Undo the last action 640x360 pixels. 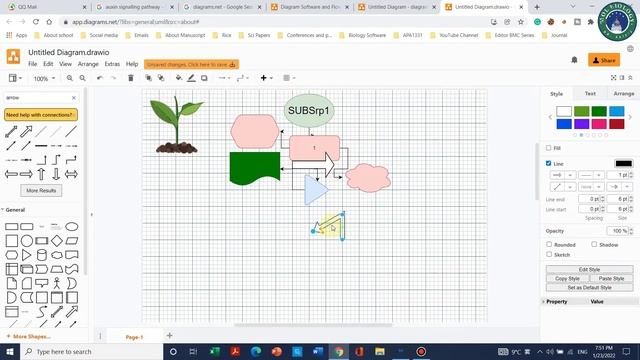pos(100,78)
